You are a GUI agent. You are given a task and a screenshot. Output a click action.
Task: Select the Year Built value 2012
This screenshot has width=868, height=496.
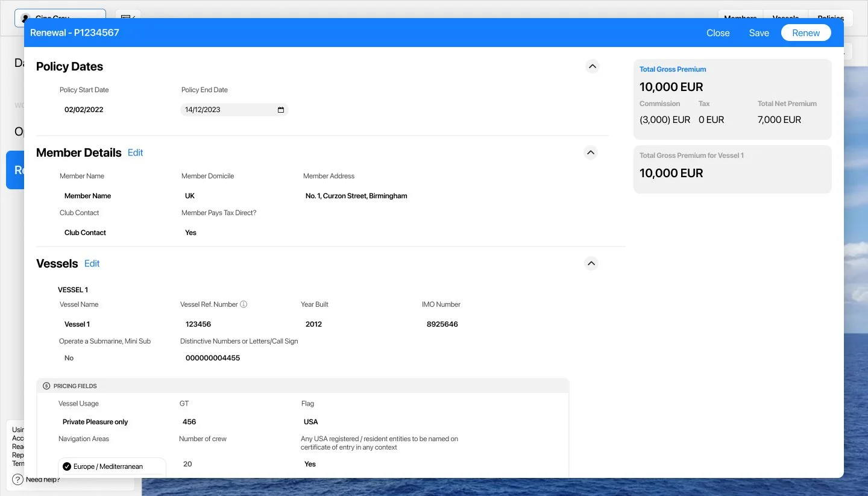[x=313, y=324]
